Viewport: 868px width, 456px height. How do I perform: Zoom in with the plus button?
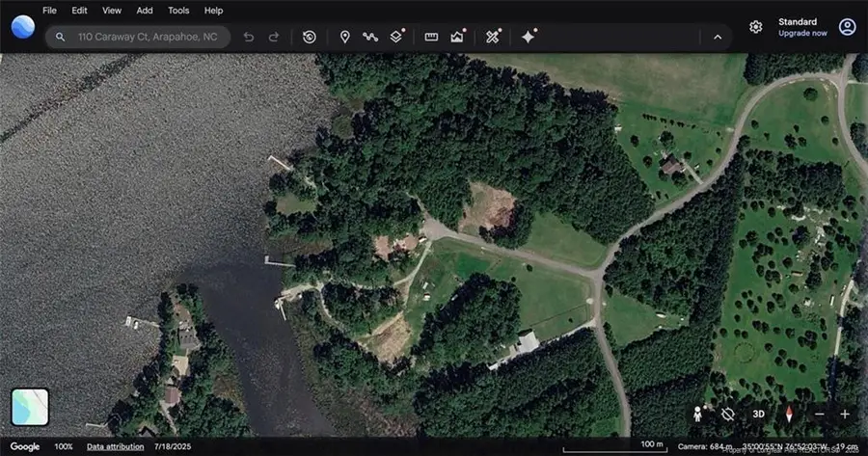pos(845,414)
